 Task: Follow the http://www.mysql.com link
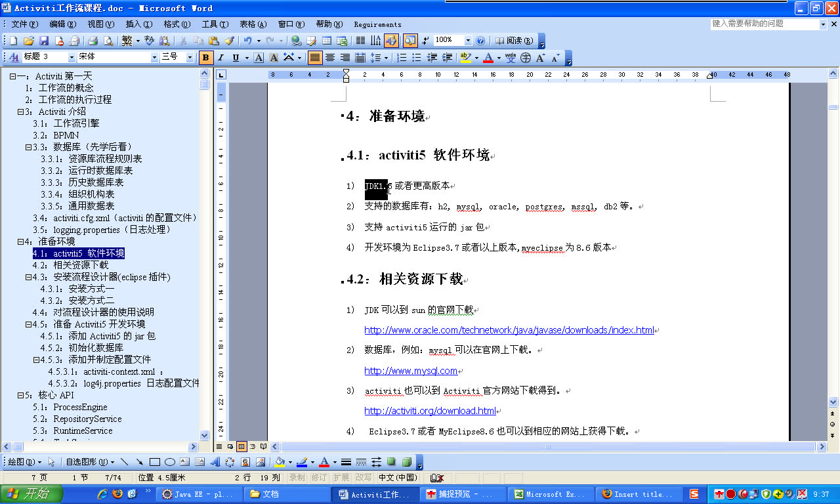click(x=411, y=371)
